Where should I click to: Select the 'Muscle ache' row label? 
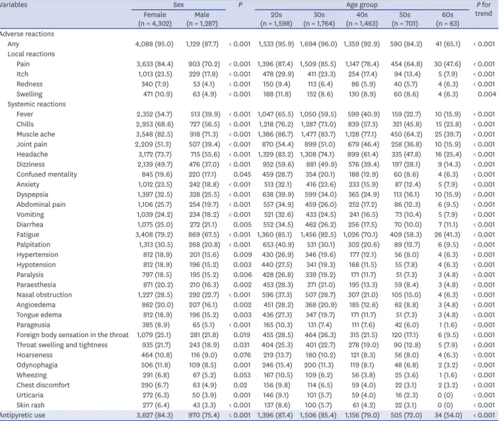coord(36,134)
